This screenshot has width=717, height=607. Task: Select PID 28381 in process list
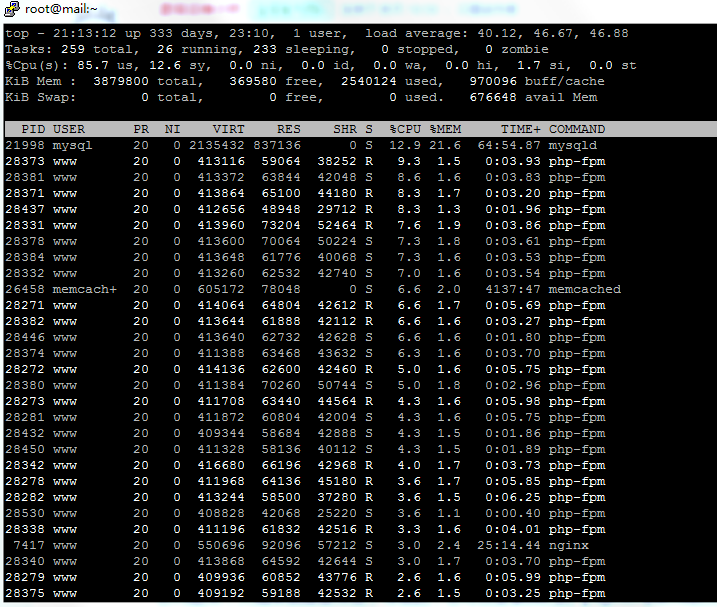[25, 177]
